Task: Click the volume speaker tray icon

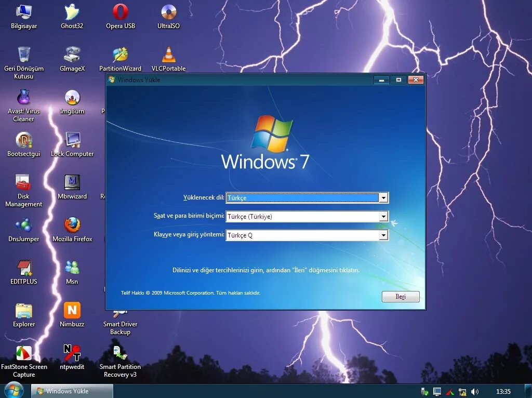Action: coord(475,392)
